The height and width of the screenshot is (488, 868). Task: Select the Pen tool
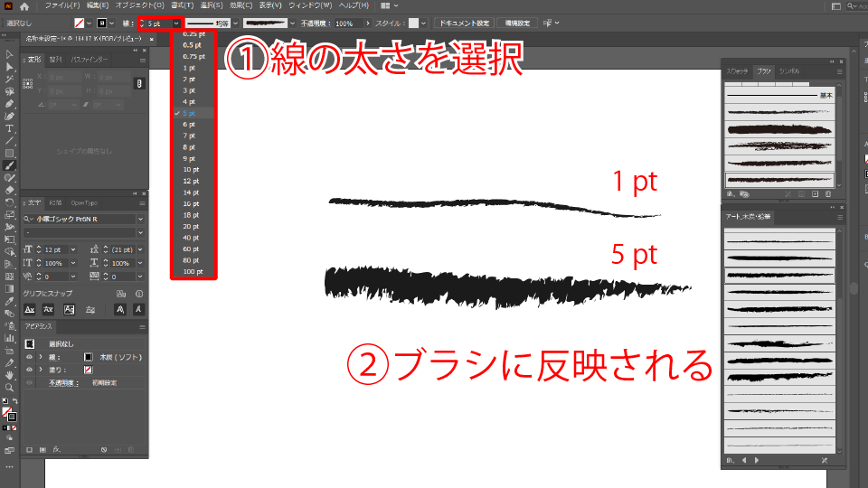click(x=9, y=104)
